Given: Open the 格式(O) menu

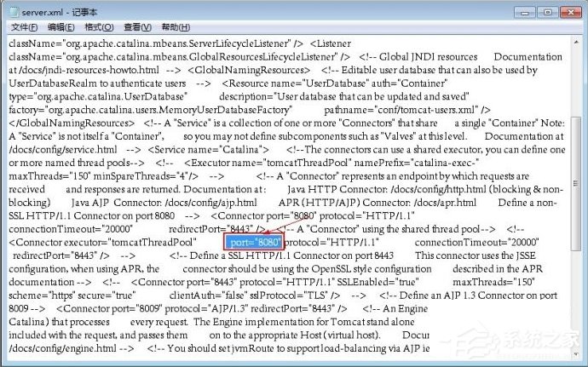Looking at the screenshot, I should point(100,27).
